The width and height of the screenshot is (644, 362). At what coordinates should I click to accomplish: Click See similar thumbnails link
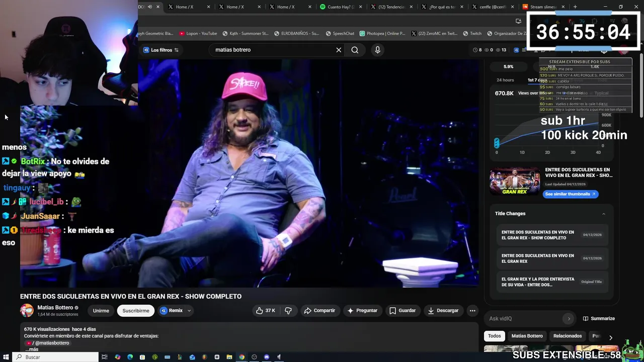pyautogui.click(x=570, y=194)
